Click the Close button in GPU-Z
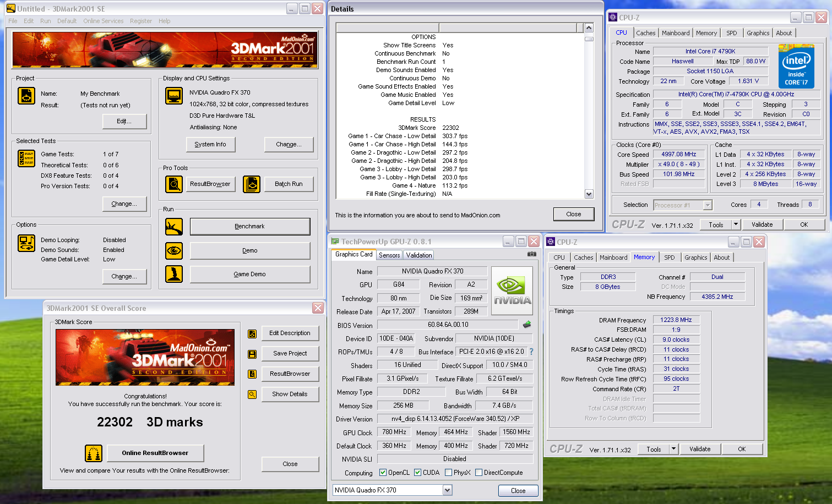The height and width of the screenshot is (504, 832). [518, 491]
